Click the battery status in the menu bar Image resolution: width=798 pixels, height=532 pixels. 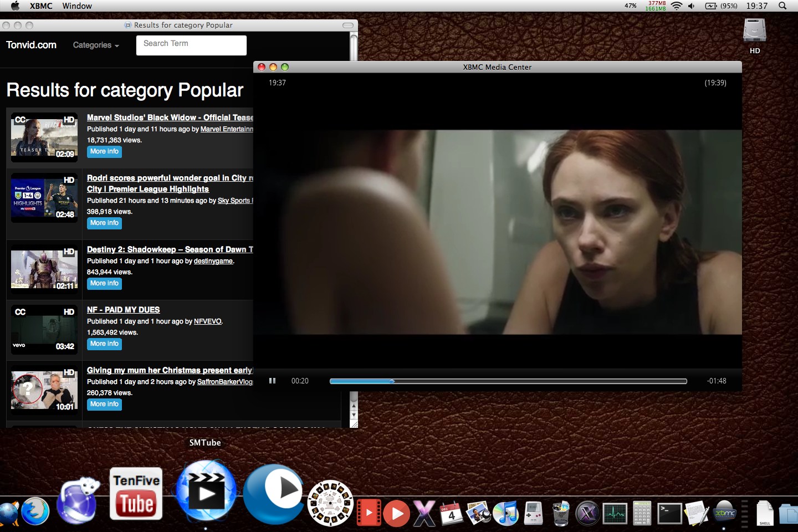(x=721, y=6)
